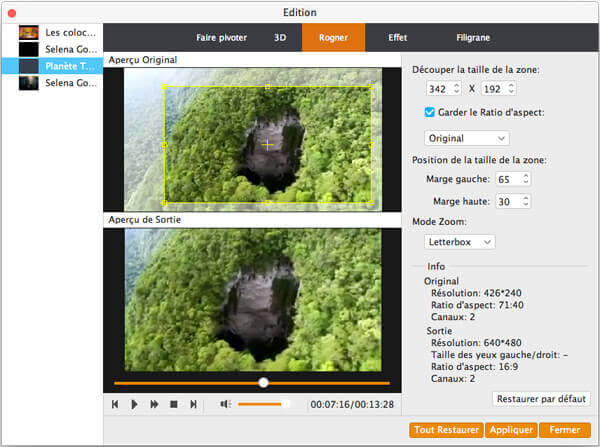This screenshot has width=600, height=447.
Task: Open the Filigrane tab
Action: coord(473,38)
